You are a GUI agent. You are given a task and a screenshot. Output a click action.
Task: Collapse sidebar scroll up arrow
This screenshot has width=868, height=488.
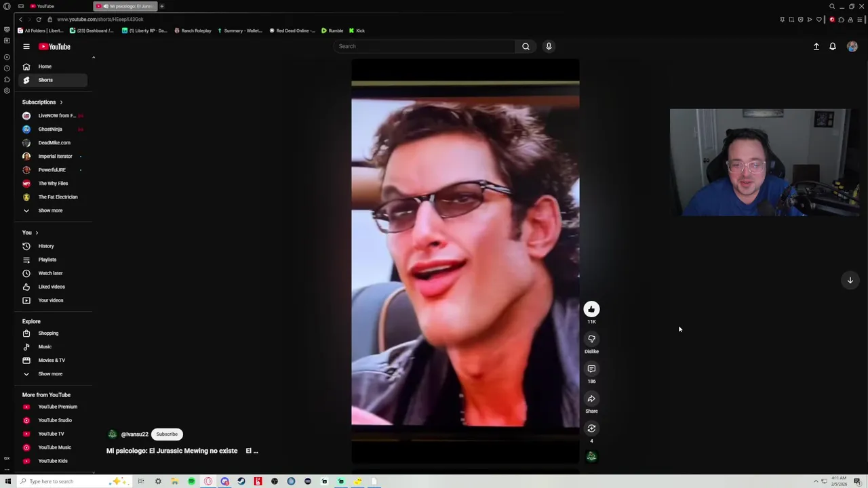pos(94,58)
